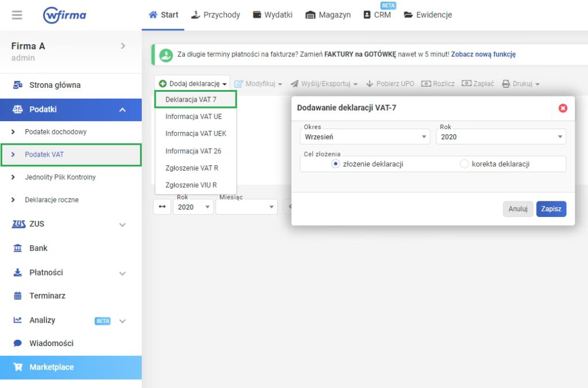This screenshot has height=388, width=588.
Task: Go to Strona główna in sidebar
Action: pos(55,85)
